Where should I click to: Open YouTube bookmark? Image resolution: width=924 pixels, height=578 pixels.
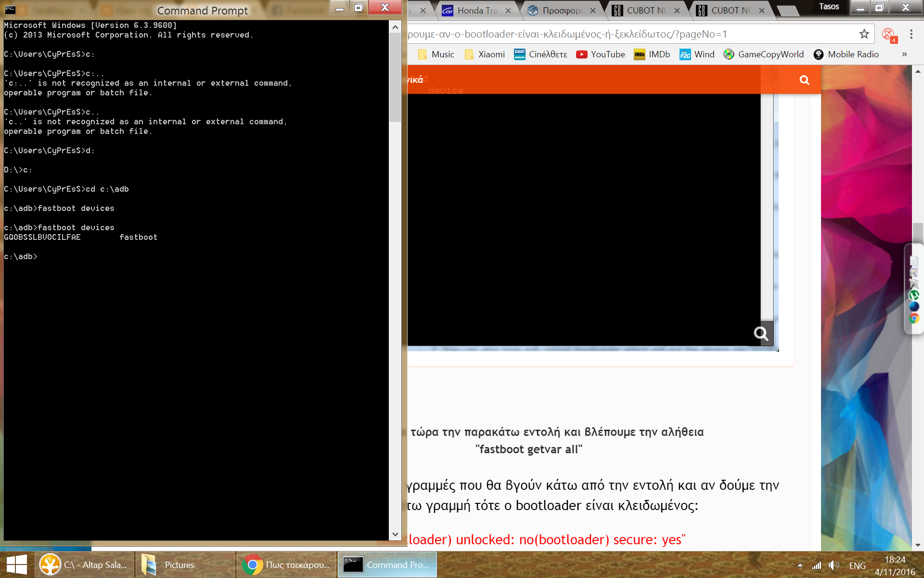click(x=601, y=54)
